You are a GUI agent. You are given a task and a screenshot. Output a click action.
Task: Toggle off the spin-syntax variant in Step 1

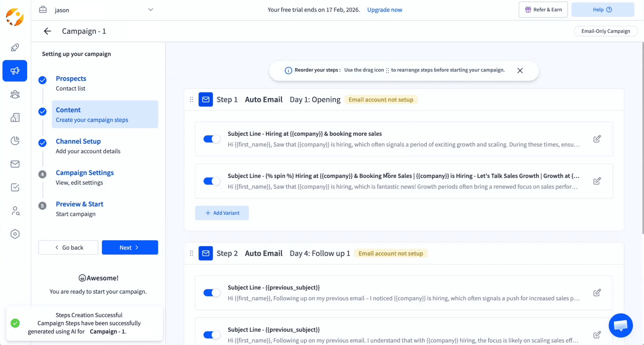click(x=211, y=181)
